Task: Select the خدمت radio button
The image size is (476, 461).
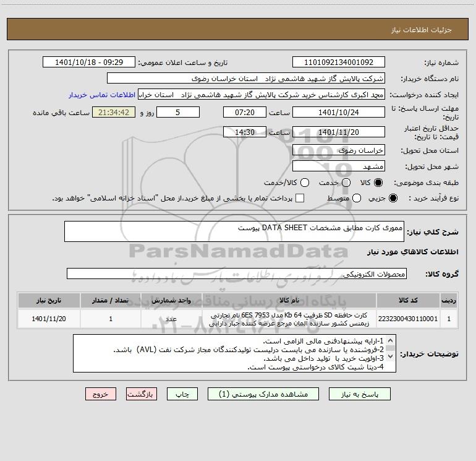Action: [x=346, y=183]
